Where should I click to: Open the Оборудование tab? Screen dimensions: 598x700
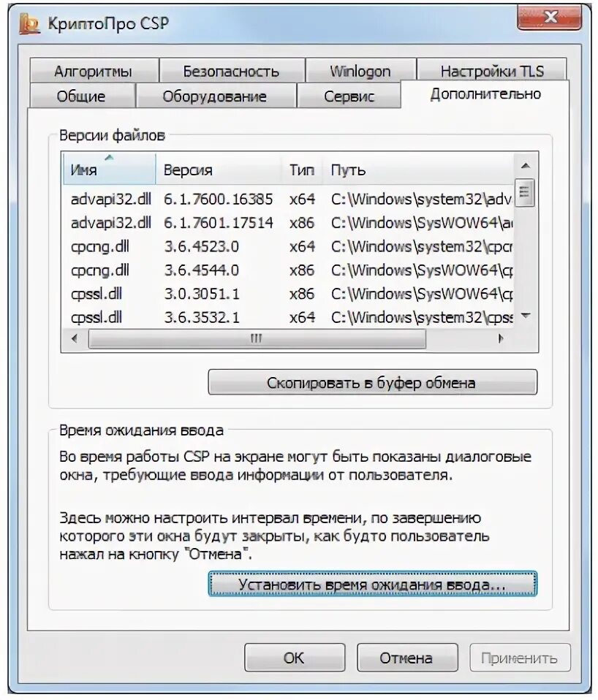tap(215, 96)
